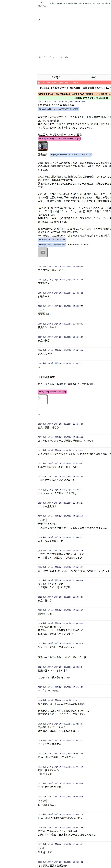The width and height of the screenshot is (111, 868).
Task: Close the panel with the top X
Action: click(39, 20)
